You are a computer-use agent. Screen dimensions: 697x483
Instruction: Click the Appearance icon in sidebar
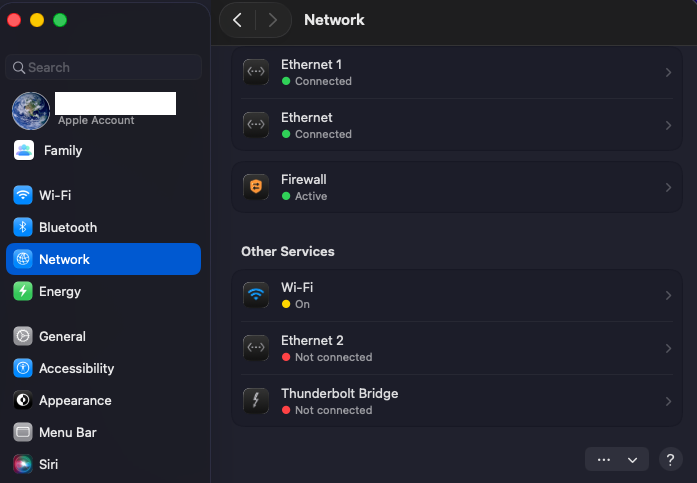pyautogui.click(x=23, y=400)
